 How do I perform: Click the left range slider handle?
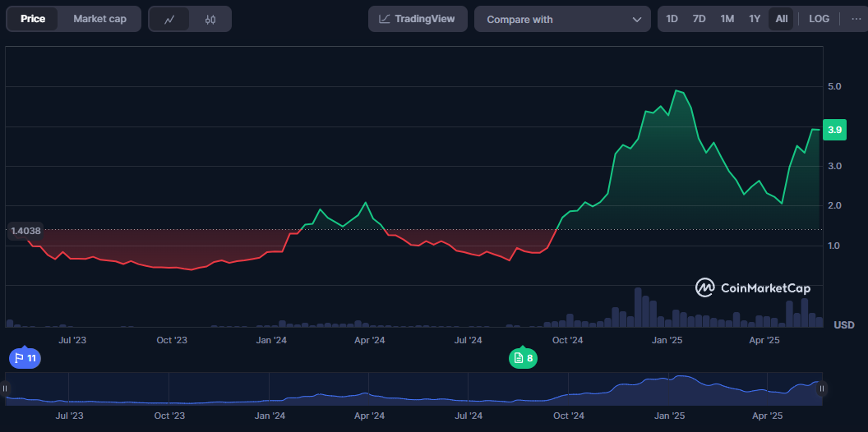[x=6, y=388]
